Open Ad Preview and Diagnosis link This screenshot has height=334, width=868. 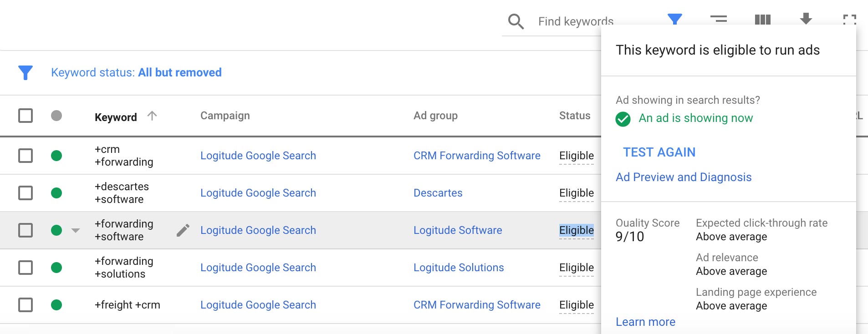coord(684,177)
